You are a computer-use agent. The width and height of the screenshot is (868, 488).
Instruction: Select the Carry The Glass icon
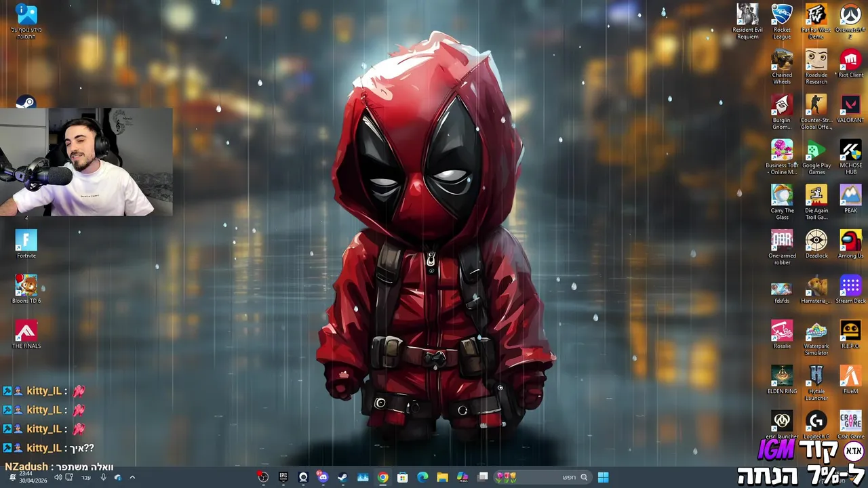pyautogui.click(x=782, y=202)
